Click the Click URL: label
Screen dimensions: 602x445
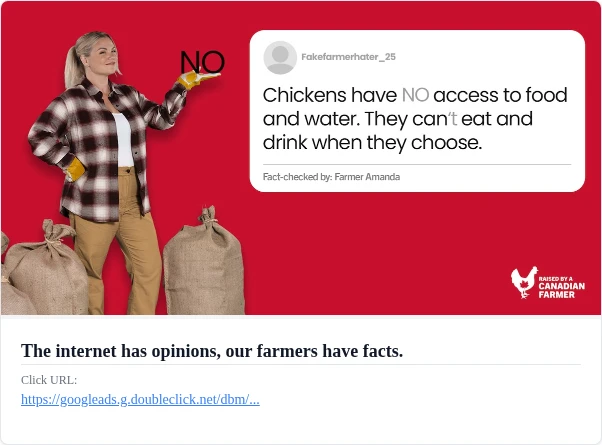(x=49, y=380)
